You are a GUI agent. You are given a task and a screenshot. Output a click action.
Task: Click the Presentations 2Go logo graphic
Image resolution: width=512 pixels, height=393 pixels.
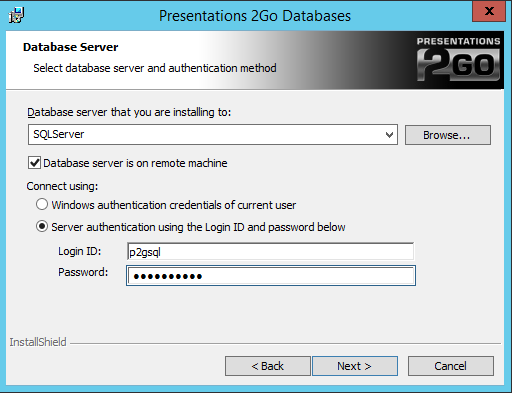pyautogui.click(x=458, y=59)
